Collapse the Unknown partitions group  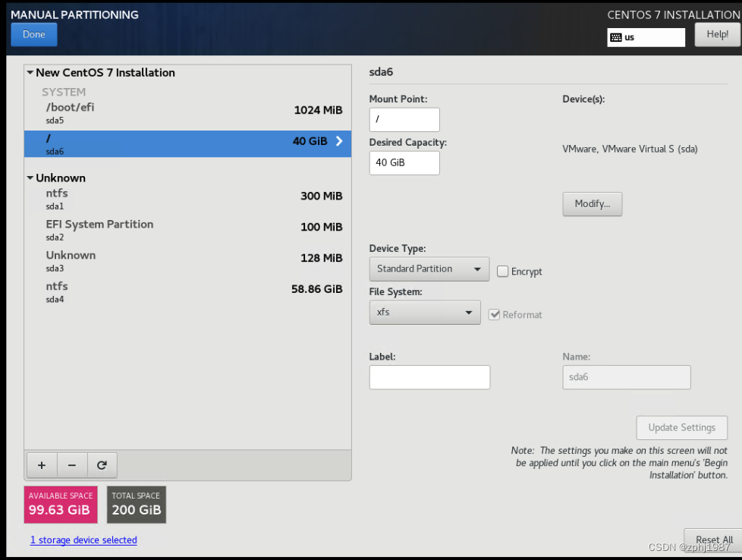tap(30, 178)
